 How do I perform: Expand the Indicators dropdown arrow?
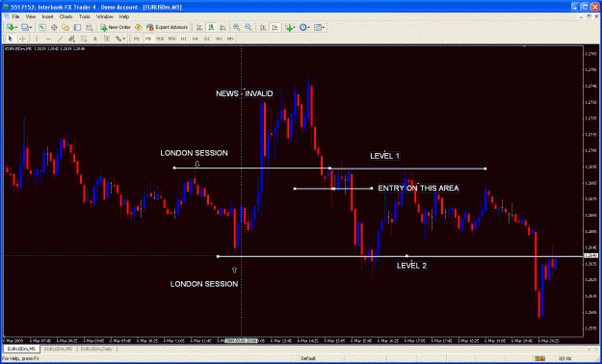pyautogui.click(x=295, y=28)
